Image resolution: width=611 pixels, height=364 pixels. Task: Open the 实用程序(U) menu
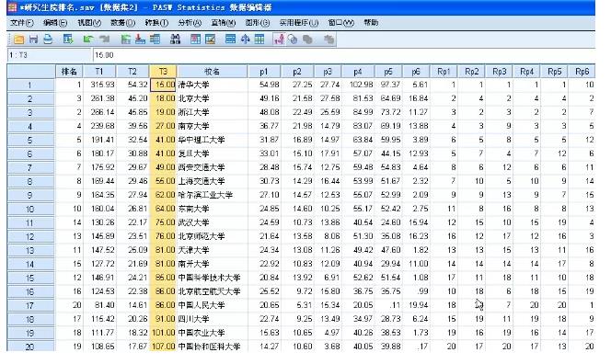298,23
